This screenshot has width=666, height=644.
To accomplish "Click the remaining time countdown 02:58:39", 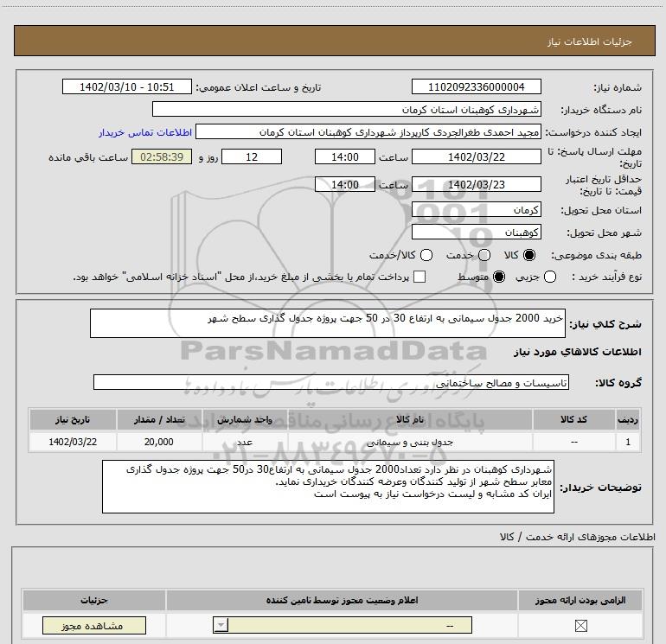I will click(x=162, y=156).
